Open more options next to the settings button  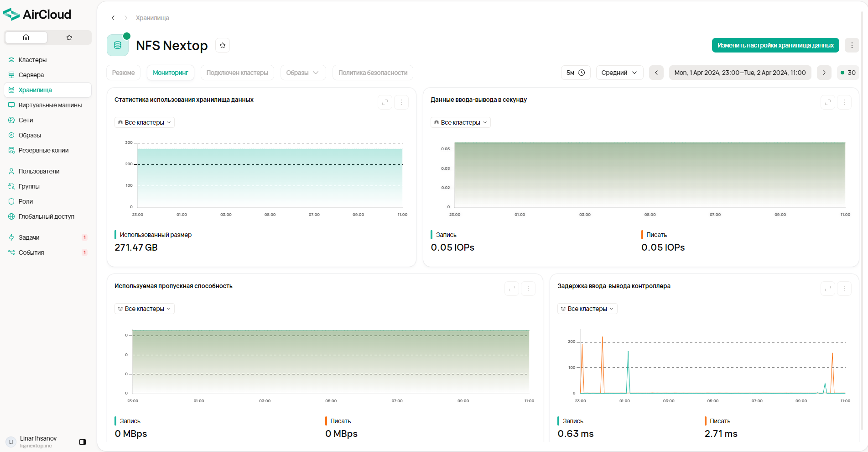point(852,45)
